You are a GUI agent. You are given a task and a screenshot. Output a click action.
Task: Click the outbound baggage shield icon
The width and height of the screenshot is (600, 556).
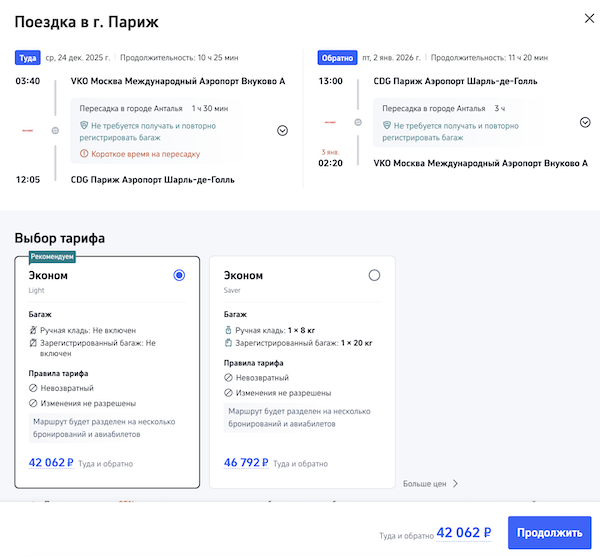click(84, 126)
